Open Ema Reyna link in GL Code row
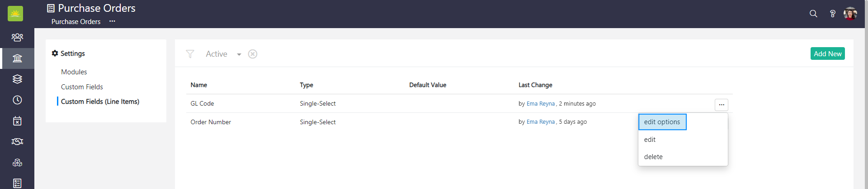Viewport: 868px width, 189px height. pos(540,104)
